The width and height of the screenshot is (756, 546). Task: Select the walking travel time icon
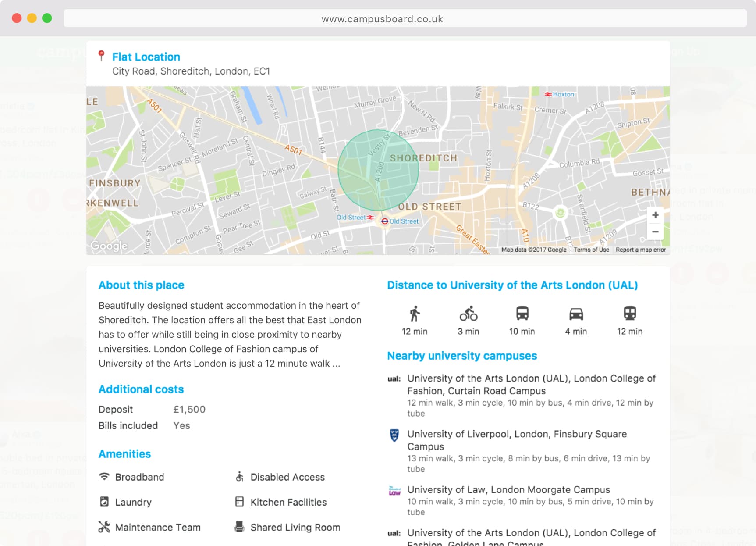[415, 314]
